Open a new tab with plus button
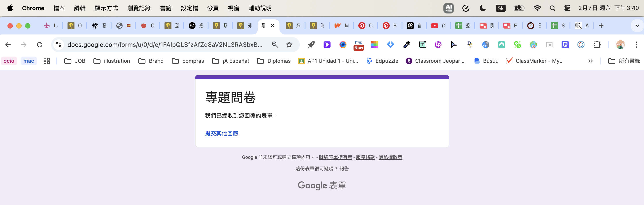The image size is (644, 205). coord(601,26)
